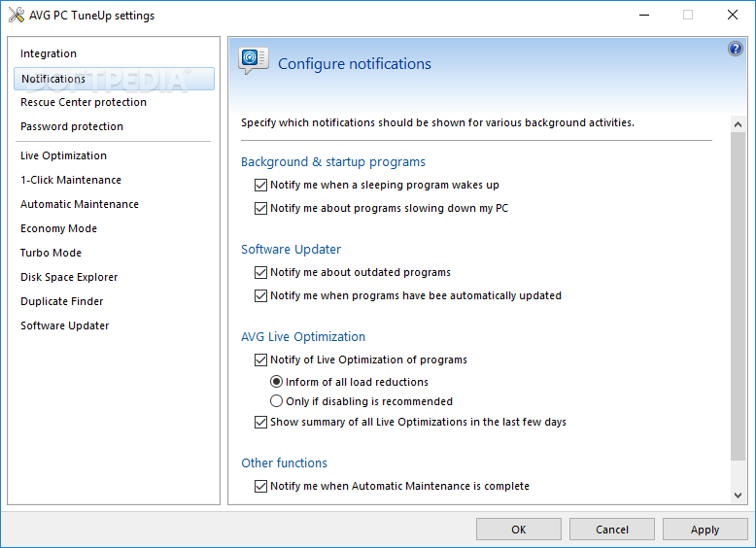Select Inform of all load reductions radio button

point(276,382)
